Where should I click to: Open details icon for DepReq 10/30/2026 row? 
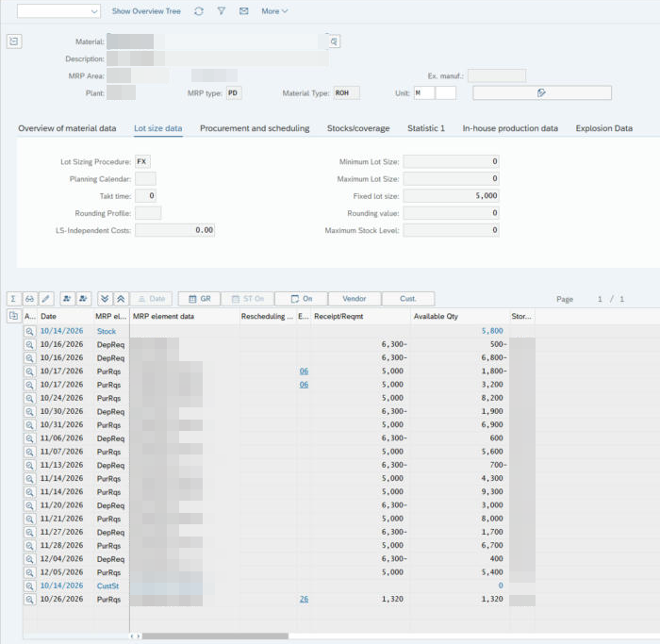pyautogui.click(x=29, y=412)
